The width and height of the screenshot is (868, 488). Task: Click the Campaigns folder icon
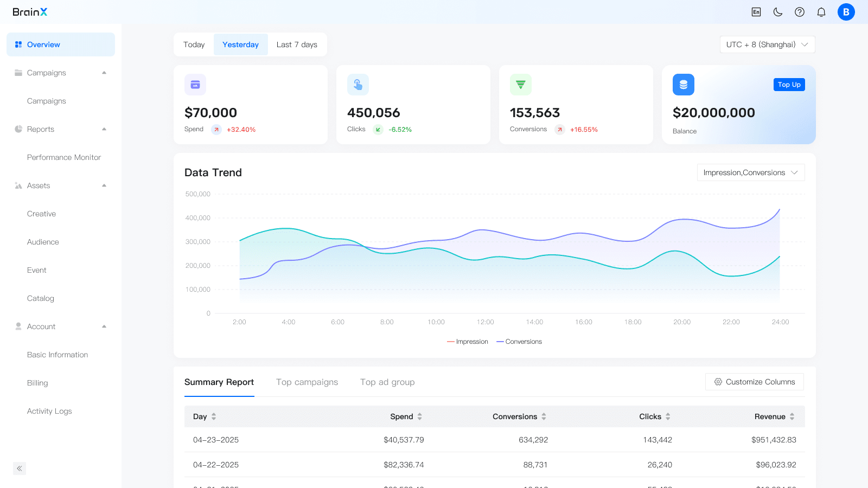click(x=18, y=73)
